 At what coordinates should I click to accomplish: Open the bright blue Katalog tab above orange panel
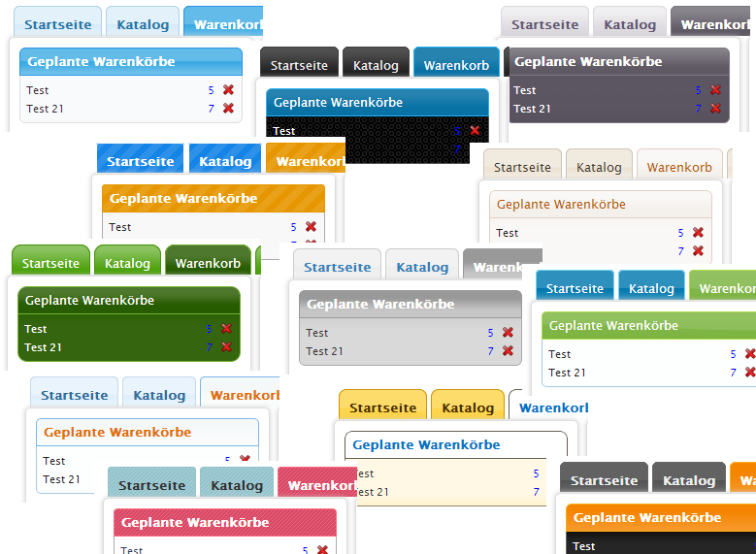point(225,161)
